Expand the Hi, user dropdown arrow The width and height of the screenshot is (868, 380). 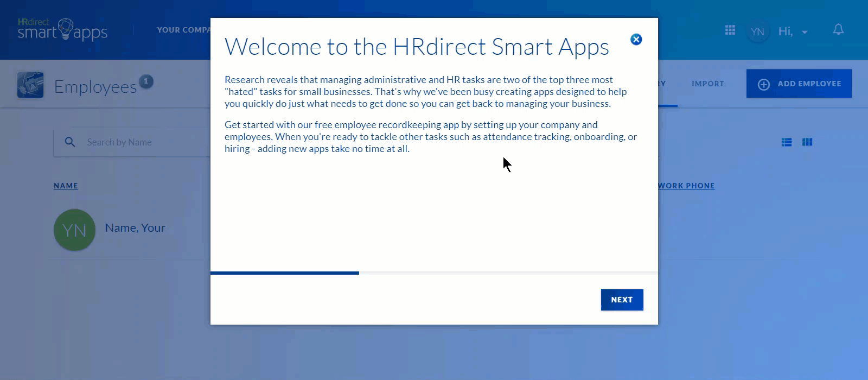click(x=805, y=32)
